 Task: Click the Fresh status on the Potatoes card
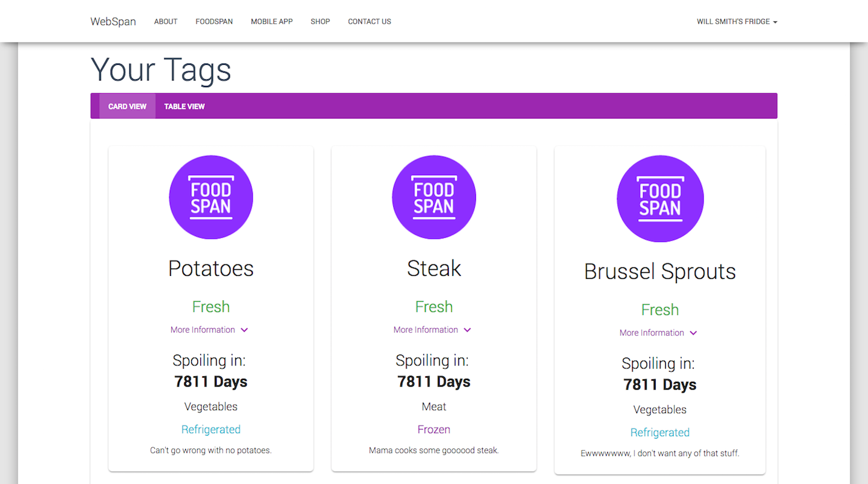210,306
